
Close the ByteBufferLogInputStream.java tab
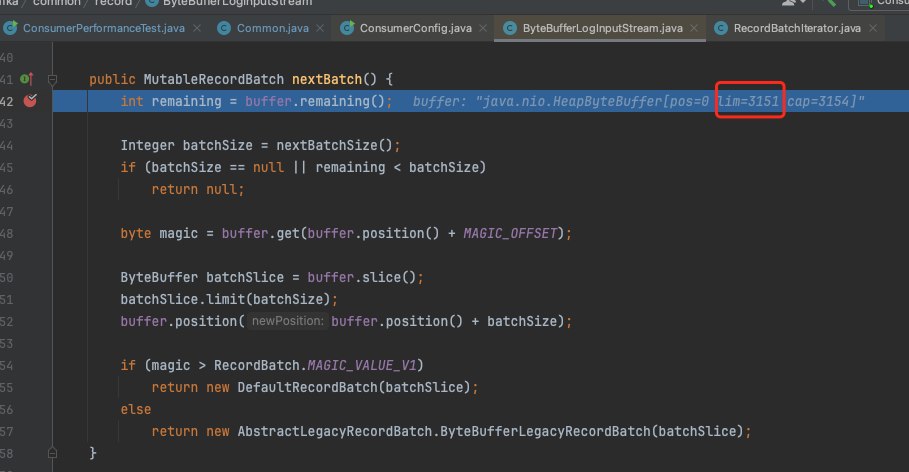pos(694,28)
